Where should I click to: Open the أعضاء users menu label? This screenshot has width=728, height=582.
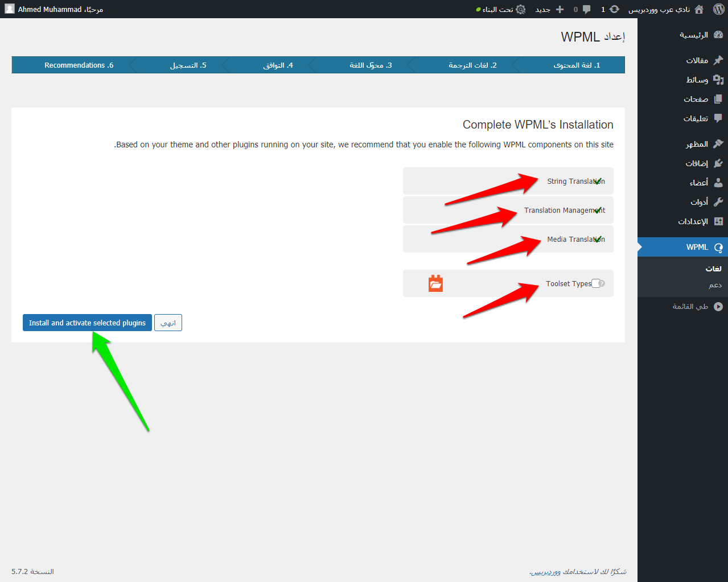tap(698, 183)
